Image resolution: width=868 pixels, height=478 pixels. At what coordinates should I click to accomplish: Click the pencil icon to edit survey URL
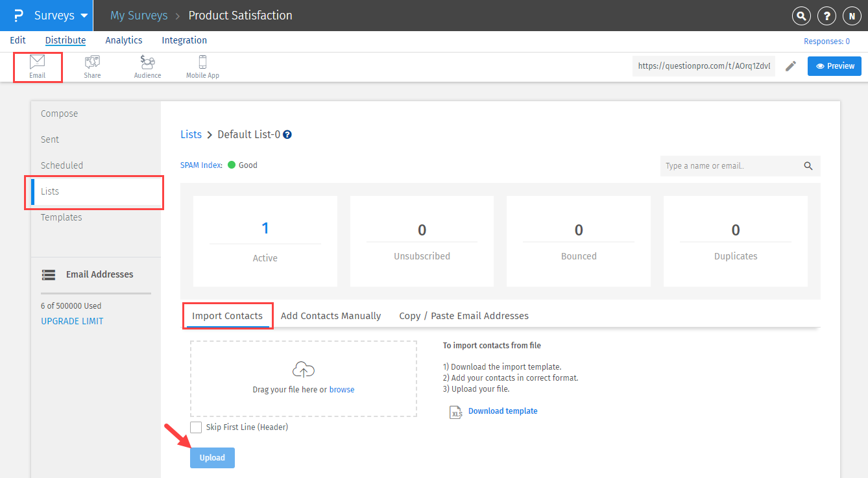[791, 66]
